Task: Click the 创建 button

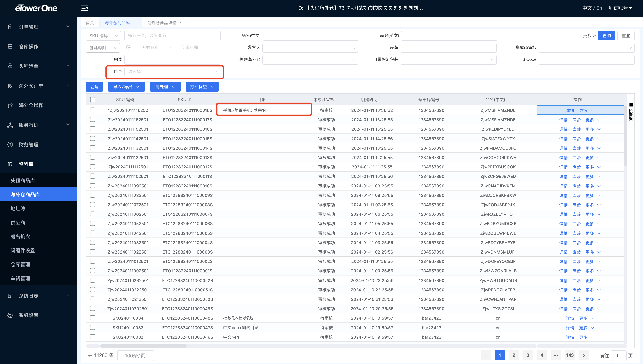Action: point(94,87)
